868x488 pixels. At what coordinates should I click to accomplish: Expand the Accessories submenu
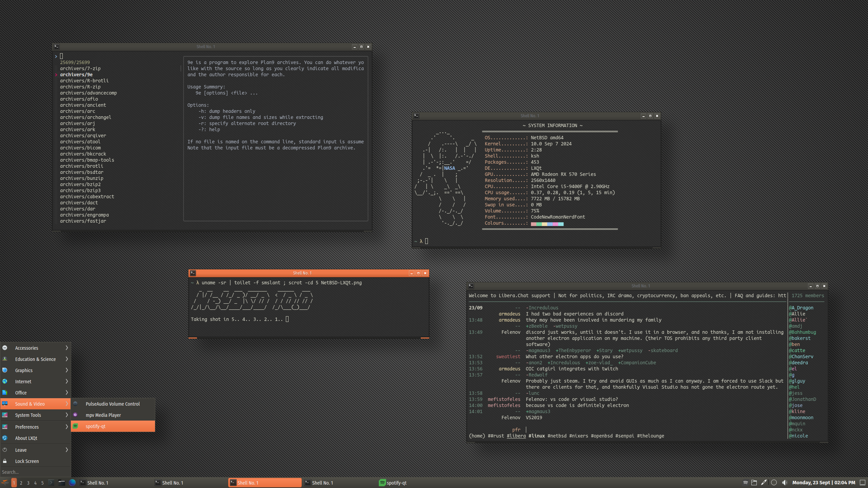point(35,348)
